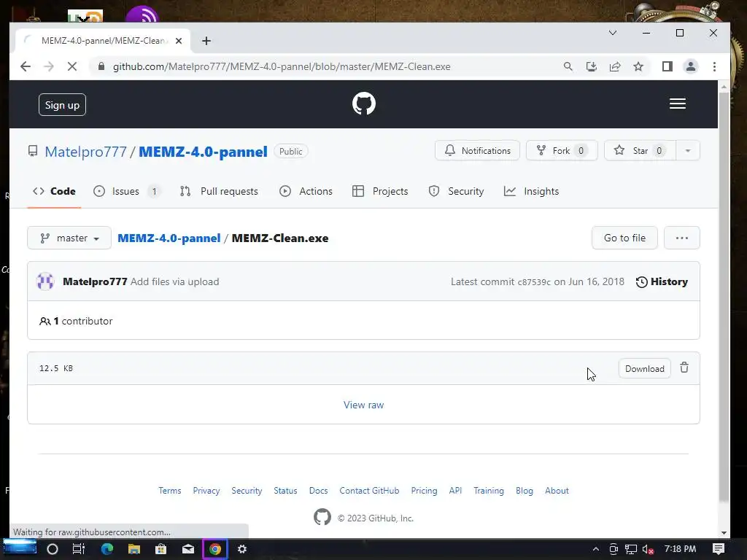Close the MEMZ-4.0-pannel tab
The width and height of the screenshot is (747, 560).
[179, 41]
